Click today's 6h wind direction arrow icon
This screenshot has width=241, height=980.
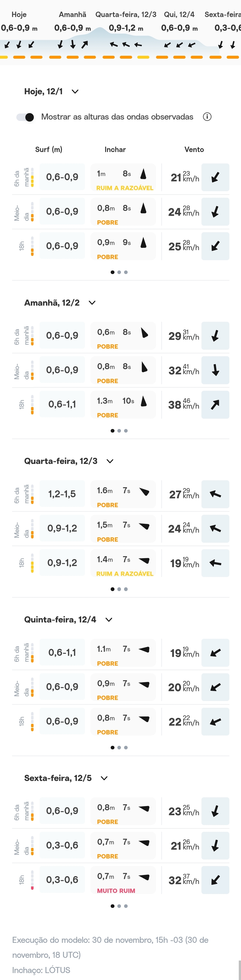pyautogui.click(x=215, y=177)
